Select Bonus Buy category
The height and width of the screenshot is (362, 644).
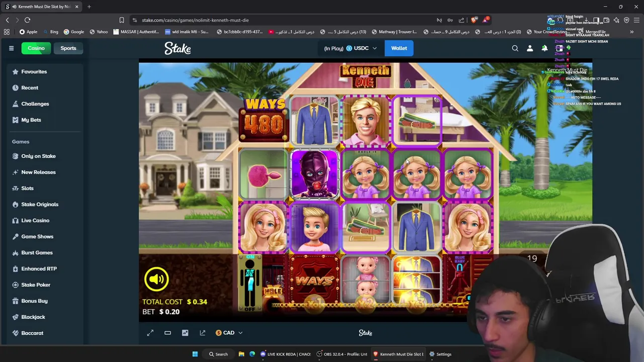(44, 301)
